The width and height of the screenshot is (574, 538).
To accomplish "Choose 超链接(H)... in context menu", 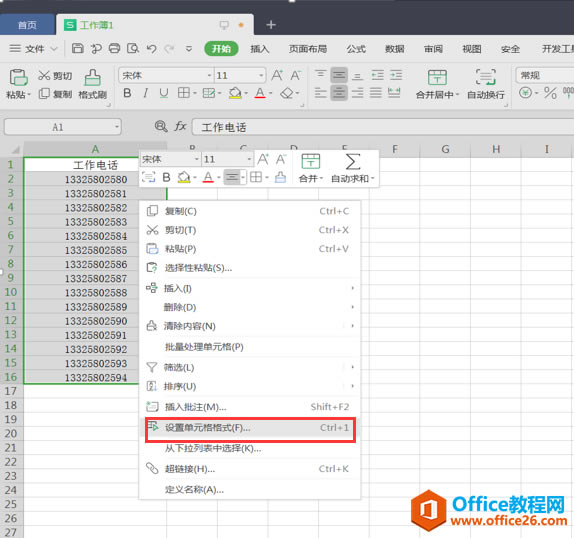I will pyautogui.click(x=250, y=469).
